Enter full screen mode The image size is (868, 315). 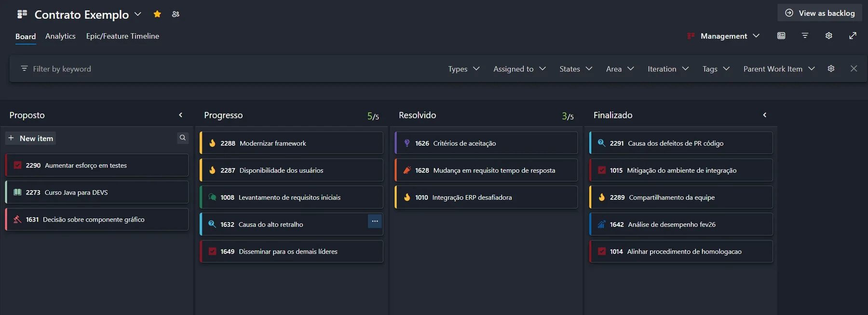click(x=853, y=36)
